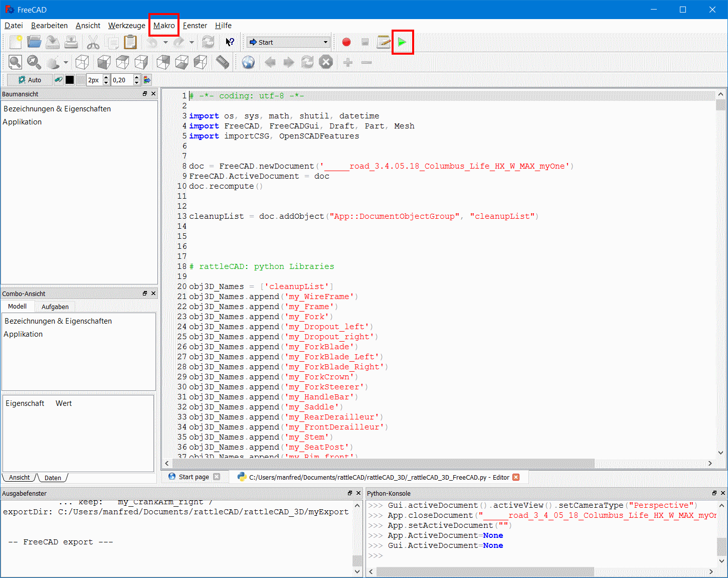This screenshot has height=578, width=728.
Task: Click Fit Selection magnifier with arrow icon
Action: [34, 62]
